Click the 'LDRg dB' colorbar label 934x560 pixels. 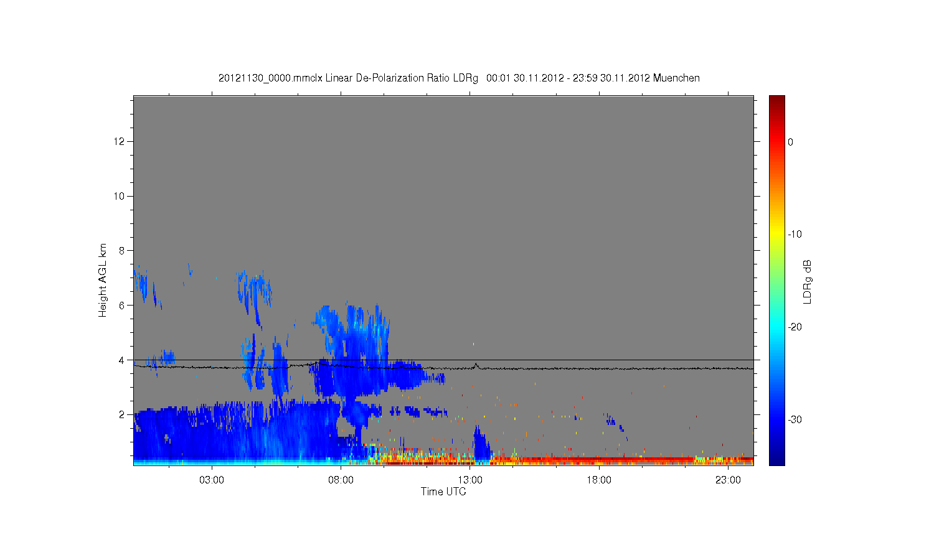(808, 281)
